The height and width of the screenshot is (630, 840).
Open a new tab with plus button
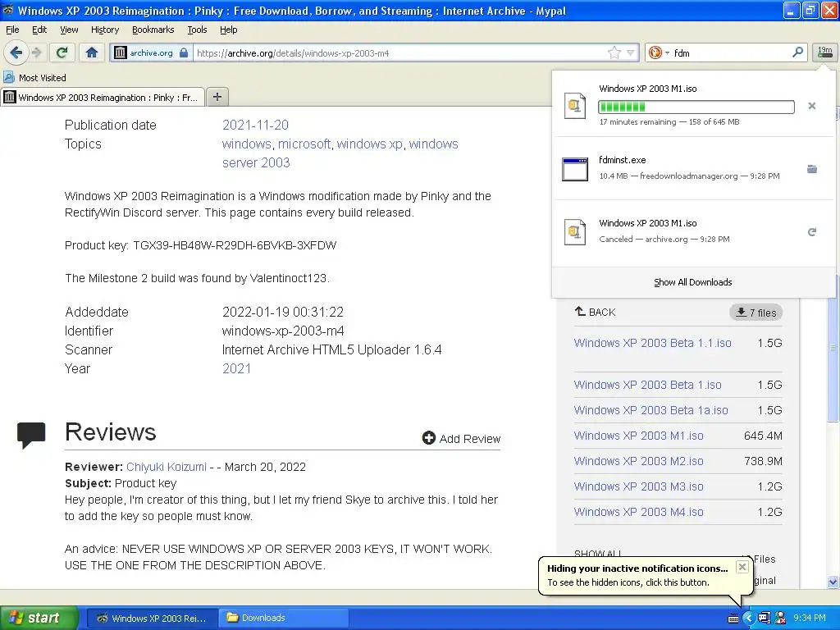[217, 97]
